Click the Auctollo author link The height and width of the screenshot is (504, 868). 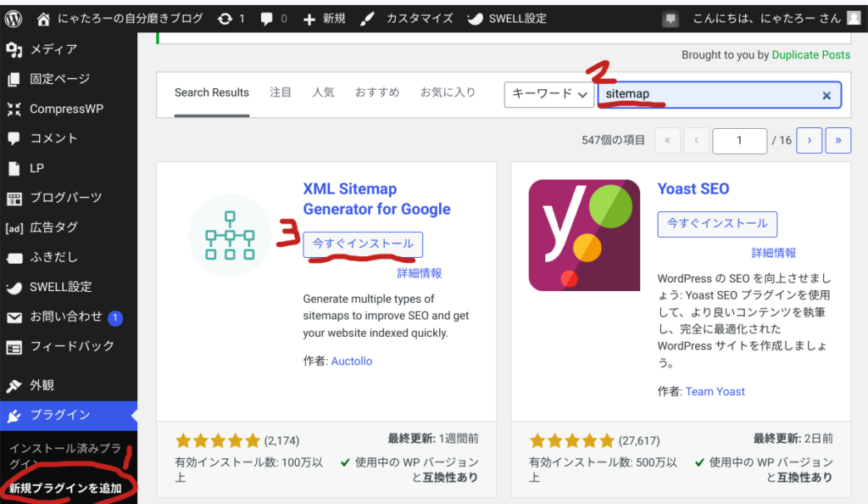click(351, 361)
